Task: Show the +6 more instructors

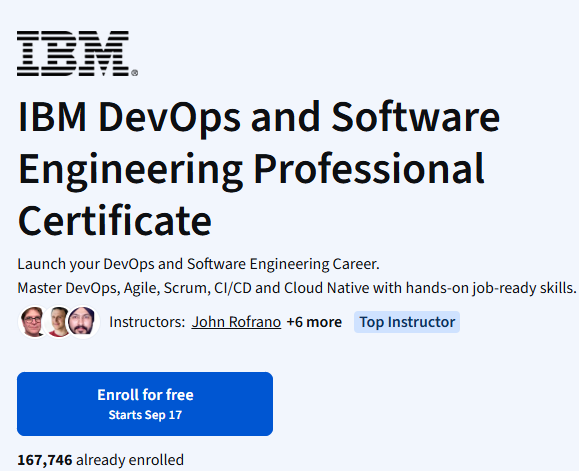Action: (x=314, y=322)
